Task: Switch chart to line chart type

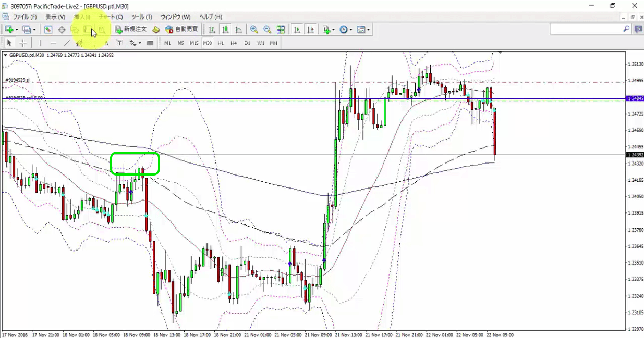Action: click(239, 30)
